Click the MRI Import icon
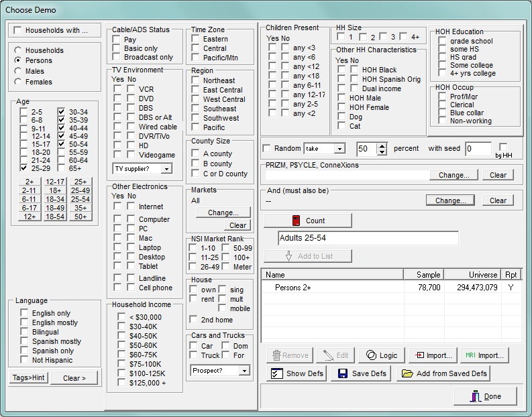Screen dimensions: 532x417 (x=470, y=355)
